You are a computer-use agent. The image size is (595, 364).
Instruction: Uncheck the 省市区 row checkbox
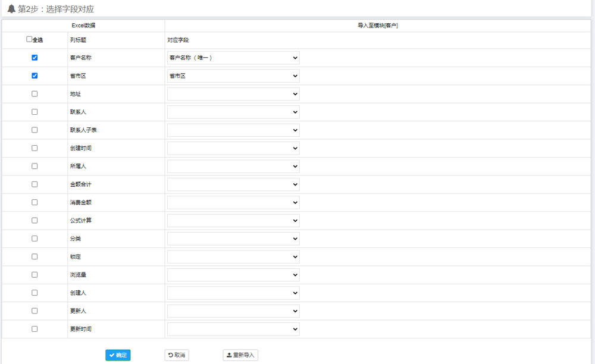point(35,76)
